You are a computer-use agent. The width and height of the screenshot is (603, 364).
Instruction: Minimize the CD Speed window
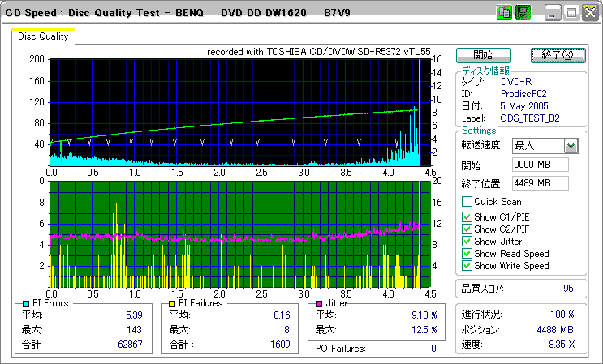coord(553,12)
